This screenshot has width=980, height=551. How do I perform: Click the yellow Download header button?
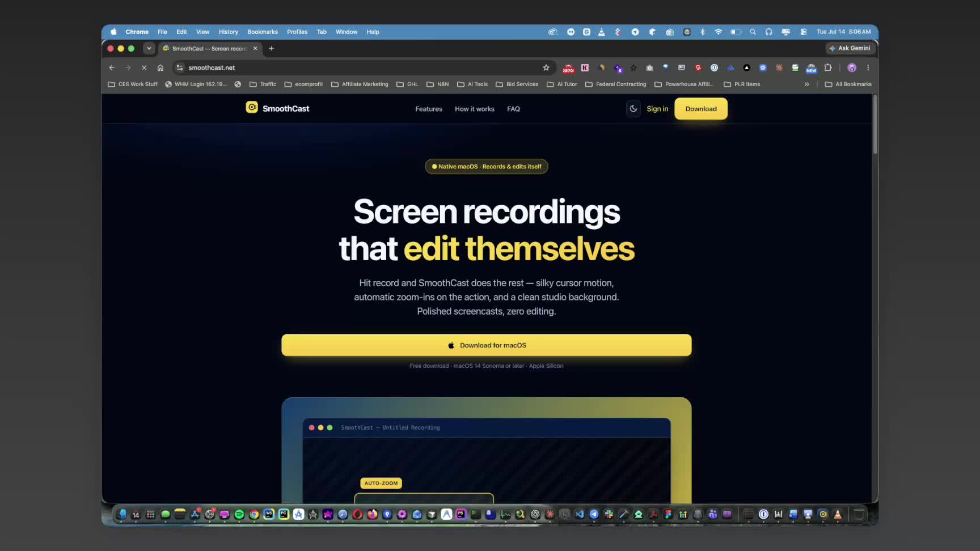pyautogui.click(x=701, y=109)
